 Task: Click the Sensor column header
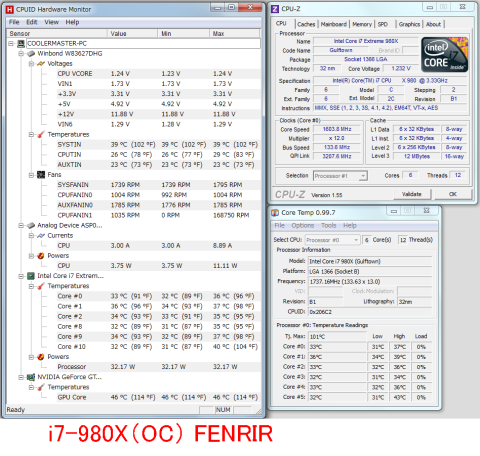(x=57, y=33)
